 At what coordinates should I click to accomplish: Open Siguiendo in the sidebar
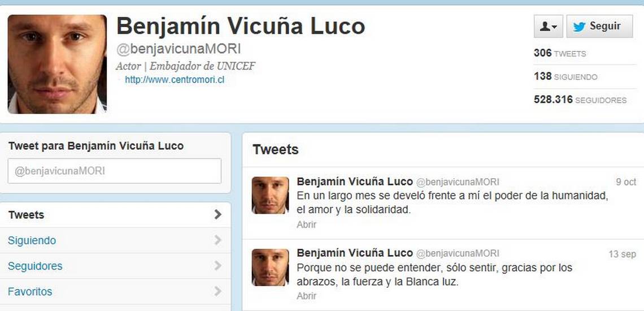click(115, 240)
